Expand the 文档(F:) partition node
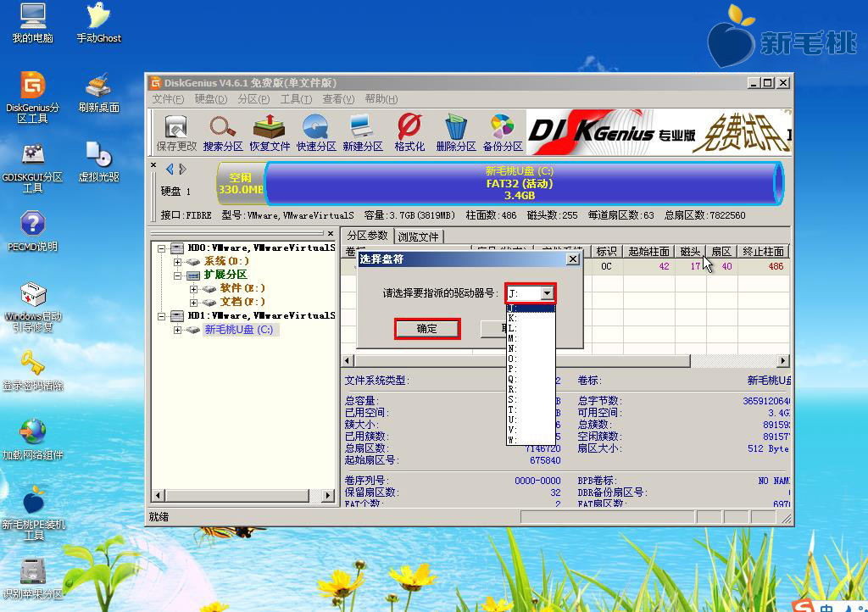 (193, 303)
